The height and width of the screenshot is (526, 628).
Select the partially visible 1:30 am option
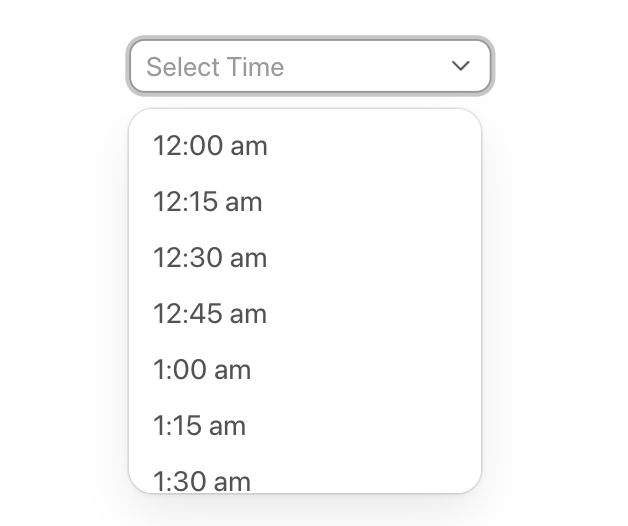pos(202,480)
